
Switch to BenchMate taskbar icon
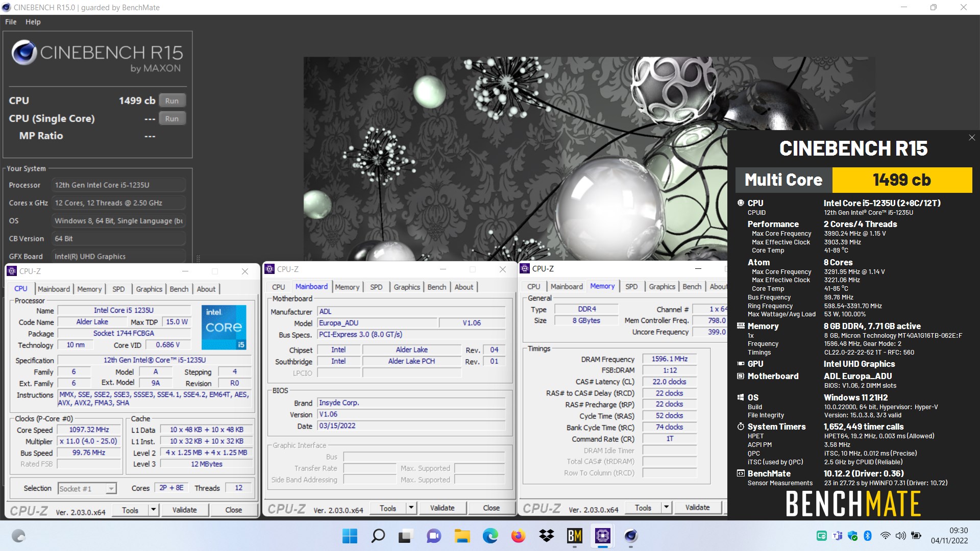click(575, 536)
